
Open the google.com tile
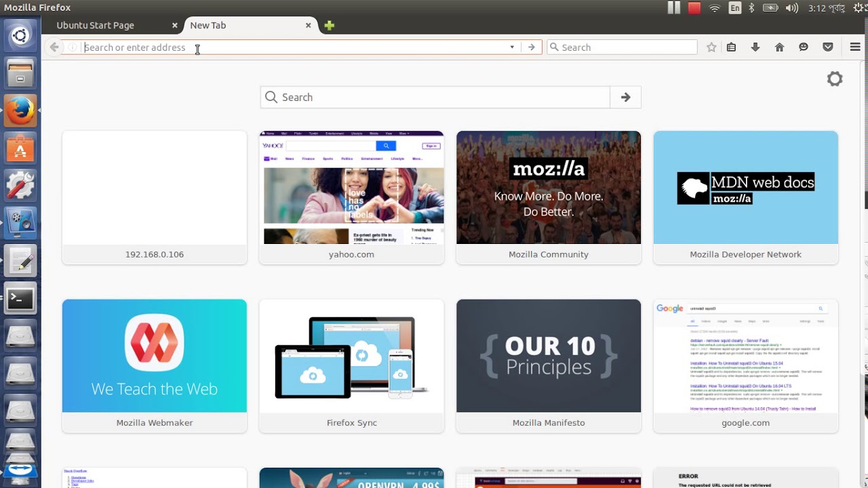746,365
